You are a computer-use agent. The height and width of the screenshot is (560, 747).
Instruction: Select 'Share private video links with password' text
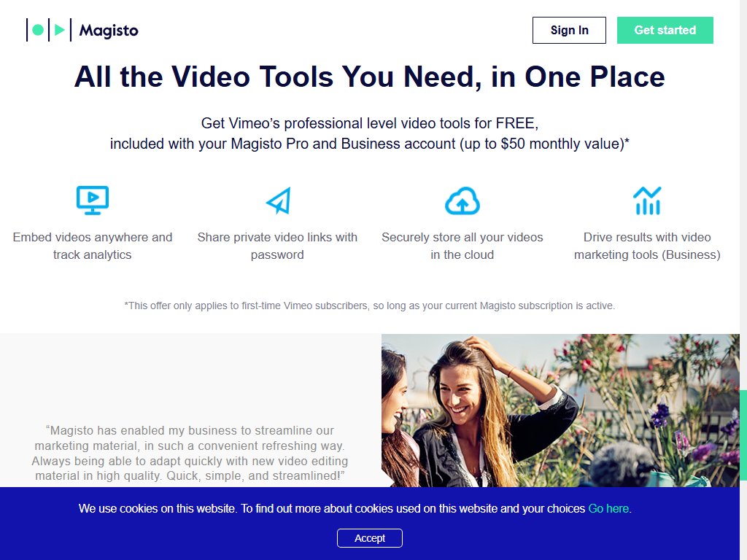tap(277, 246)
